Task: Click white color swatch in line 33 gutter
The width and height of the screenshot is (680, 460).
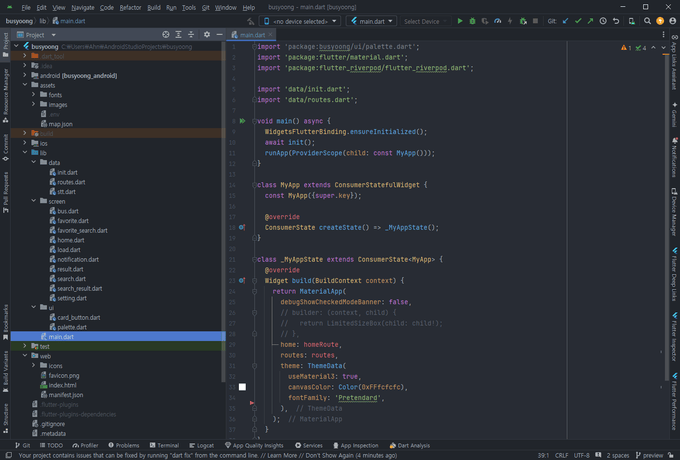Action: 242,387
